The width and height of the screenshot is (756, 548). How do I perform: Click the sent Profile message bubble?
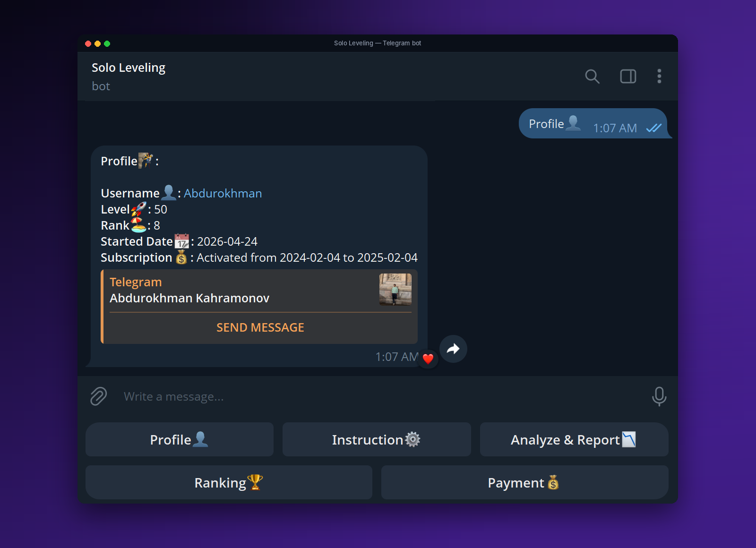[x=594, y=123]
